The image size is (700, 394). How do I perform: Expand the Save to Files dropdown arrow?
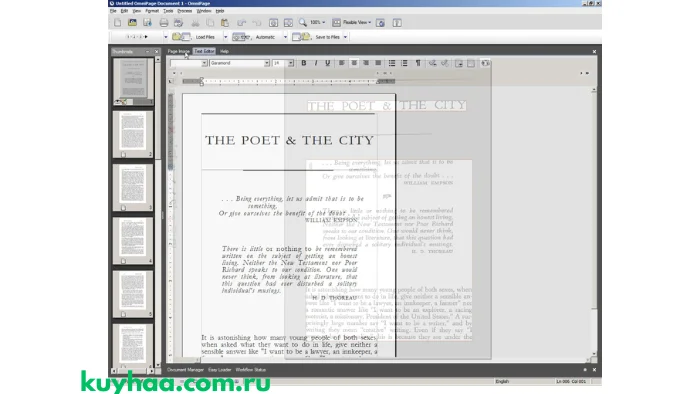(345, 37)
